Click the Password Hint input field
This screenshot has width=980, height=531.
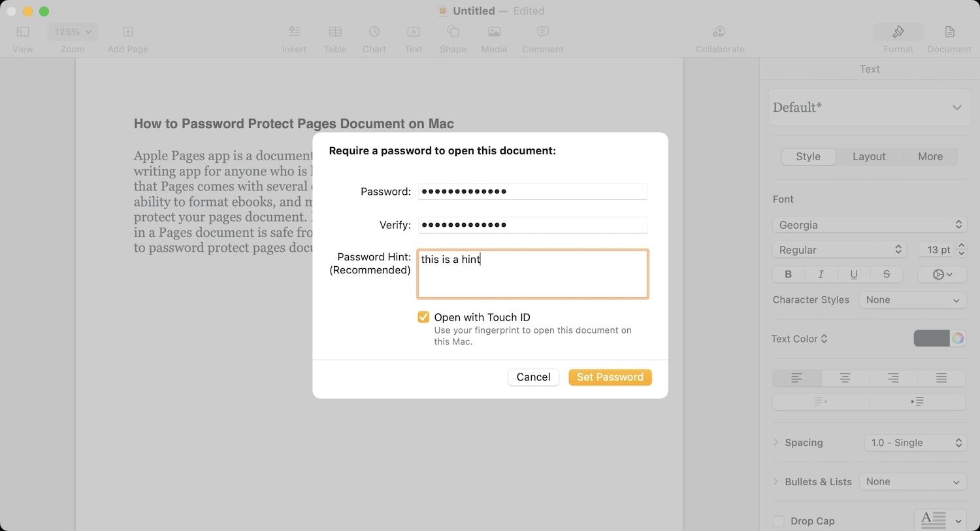click(532, 273)
